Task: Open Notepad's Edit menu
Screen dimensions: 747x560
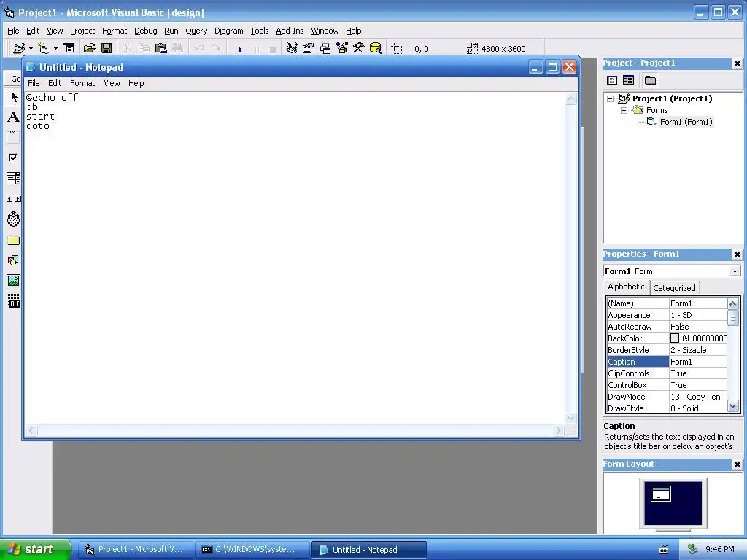Action: (x=55, y=83)
